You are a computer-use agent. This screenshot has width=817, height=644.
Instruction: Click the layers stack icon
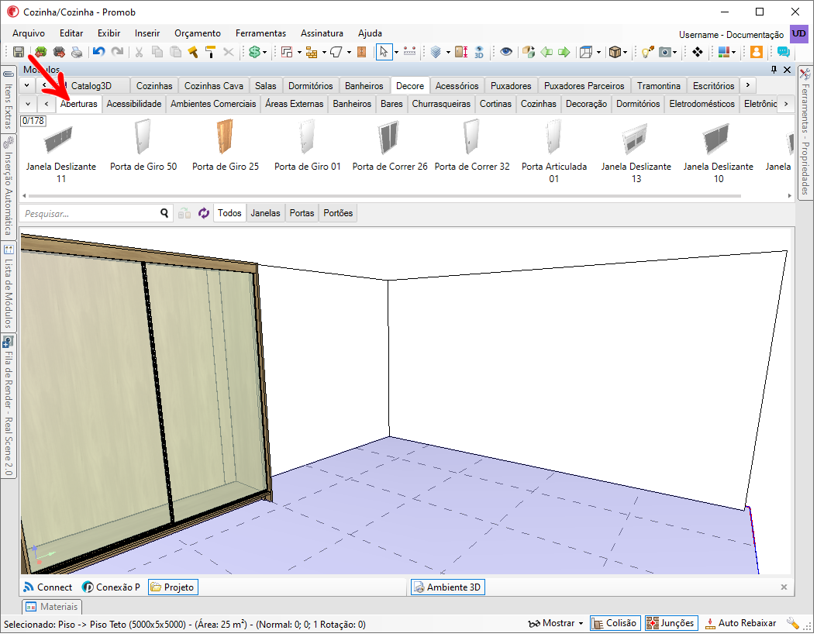pyautogui.click(x=436, y=52)
